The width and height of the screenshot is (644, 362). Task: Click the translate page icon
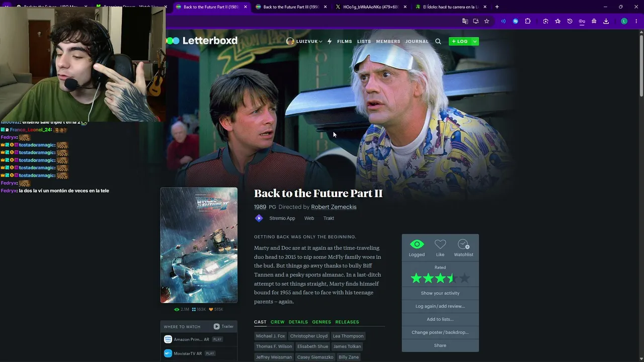(x=465, y=21)
